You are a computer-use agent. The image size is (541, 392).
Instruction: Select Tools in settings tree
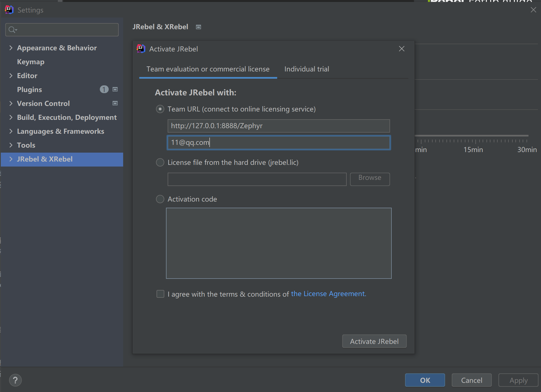tap(26, 145)
